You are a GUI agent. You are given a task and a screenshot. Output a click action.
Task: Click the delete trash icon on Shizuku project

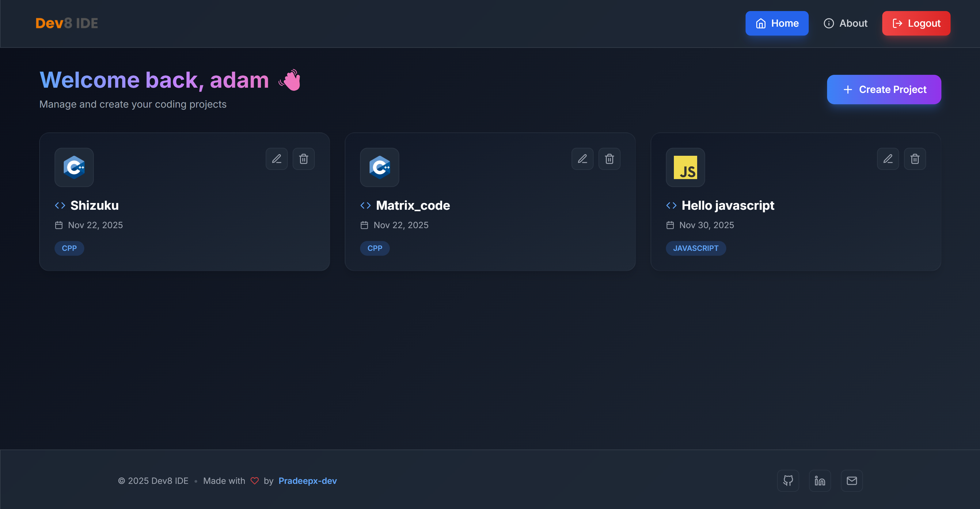pos(304,159)
